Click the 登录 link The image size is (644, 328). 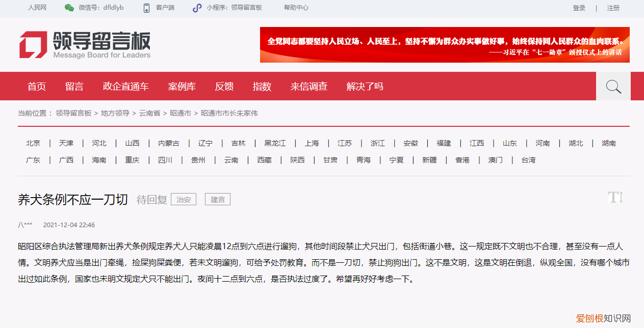(579, 8)
